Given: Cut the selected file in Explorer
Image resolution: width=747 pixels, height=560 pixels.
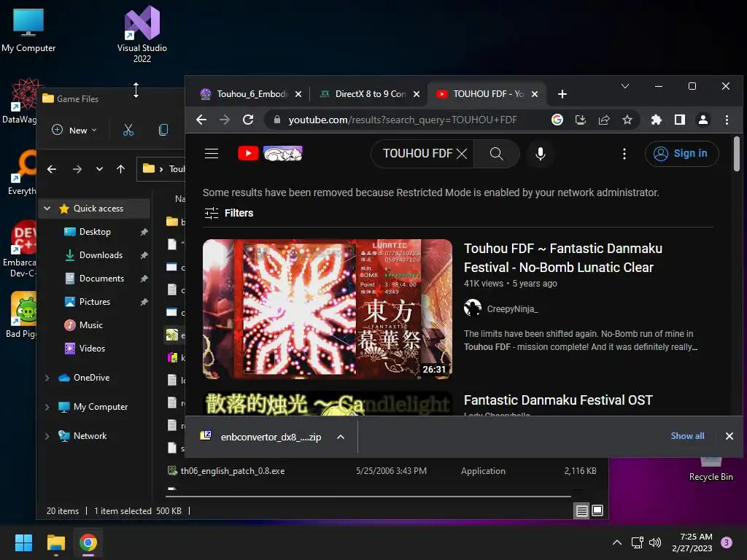Looking at the screenshot, I should tap(128, 130).
